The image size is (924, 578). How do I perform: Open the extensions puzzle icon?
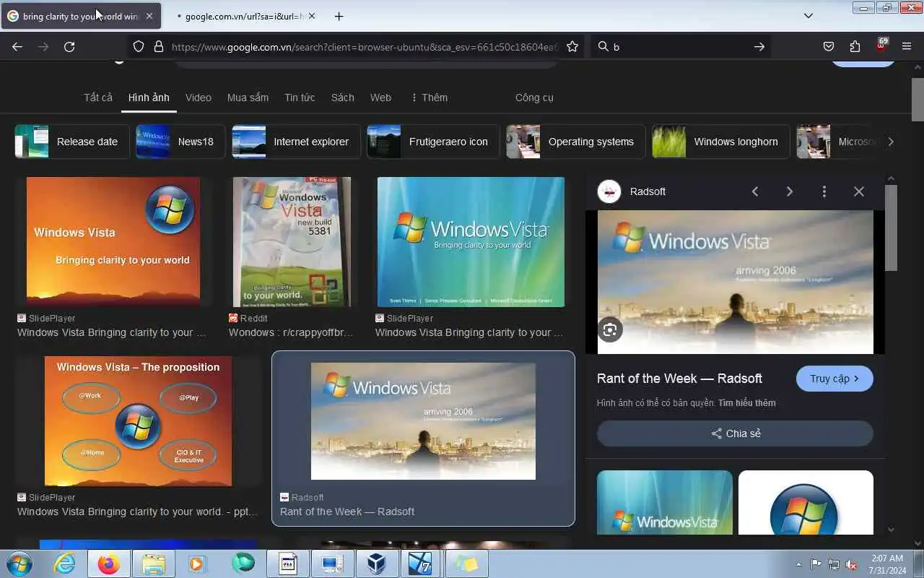pos(855,46)
